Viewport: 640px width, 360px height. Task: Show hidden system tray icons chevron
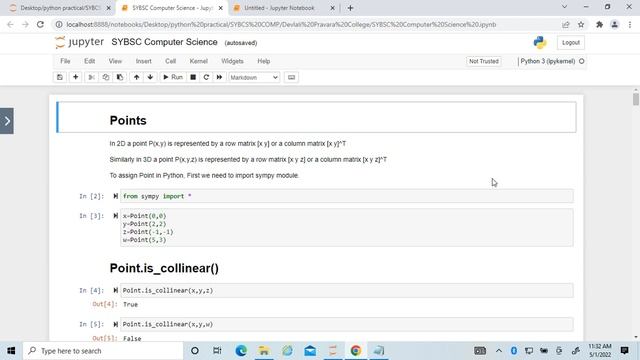[499, 351]
